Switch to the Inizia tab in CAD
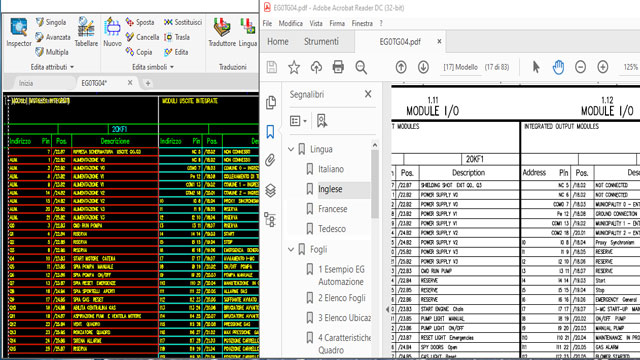The width and height of the screenshot is (640, 360). [26, 83]
